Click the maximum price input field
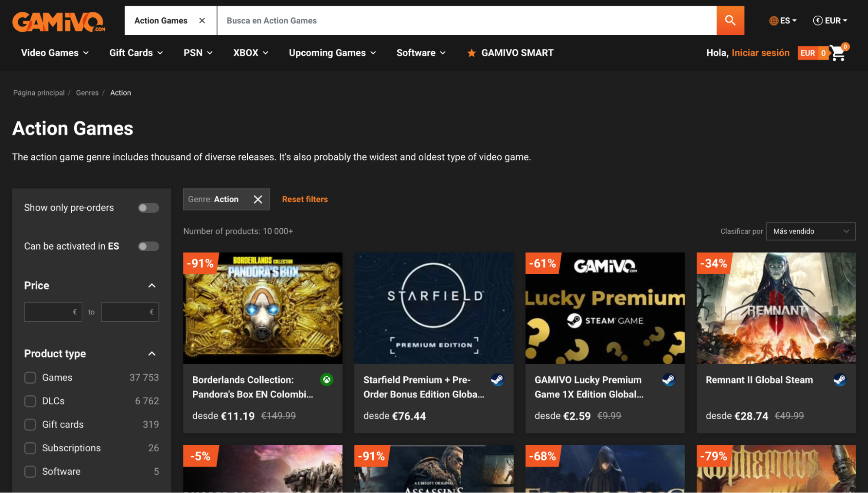The image size is (868, 493). [130, 312]
